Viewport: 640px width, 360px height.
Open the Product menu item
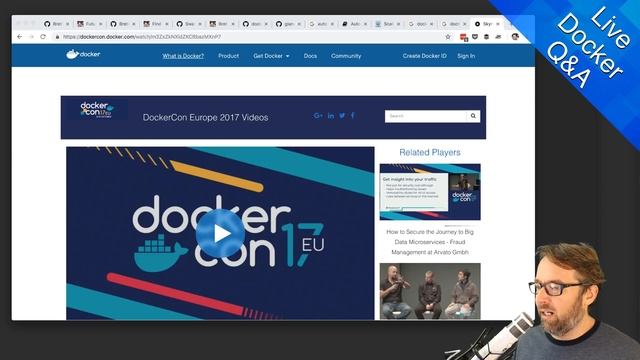(229, 56)
